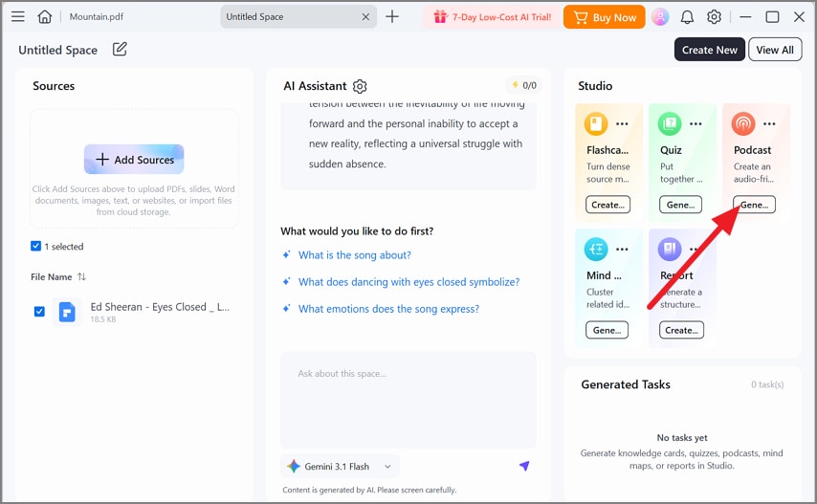Click the Report card icon
This screenshot has height=504, width=817.
click(x=670, y=249)
